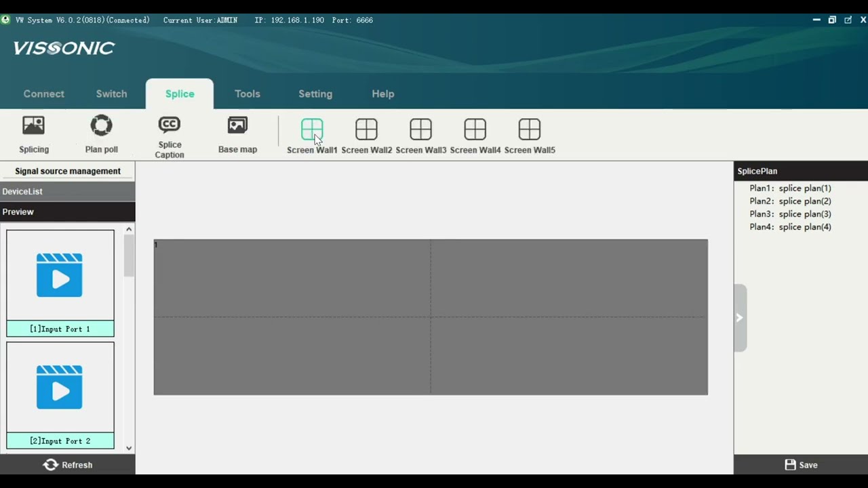Click the [2]Input Port 2 label
The height and width of the screenshot is (488, 868).
pyautogui.click(x=60, y=441)
